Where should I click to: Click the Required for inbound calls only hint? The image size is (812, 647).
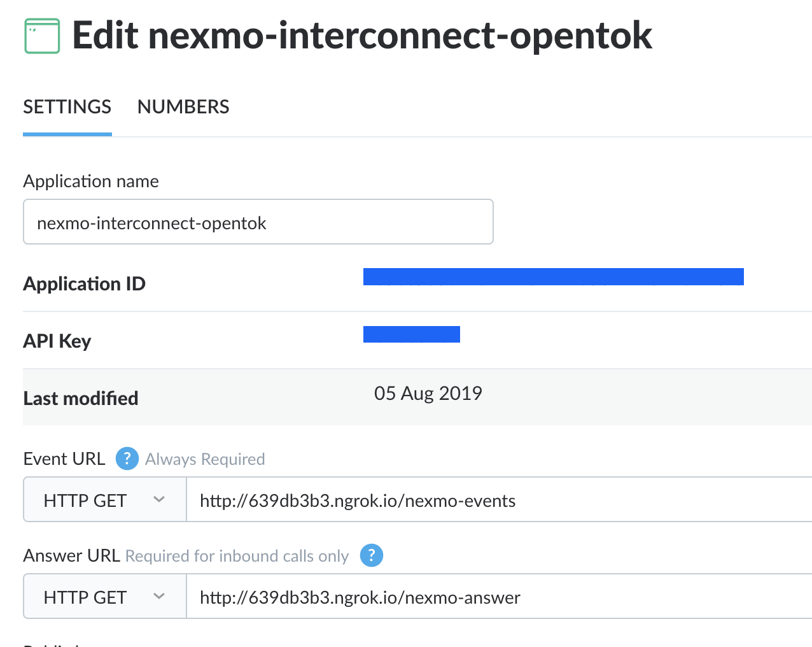(x=237, y=556)
